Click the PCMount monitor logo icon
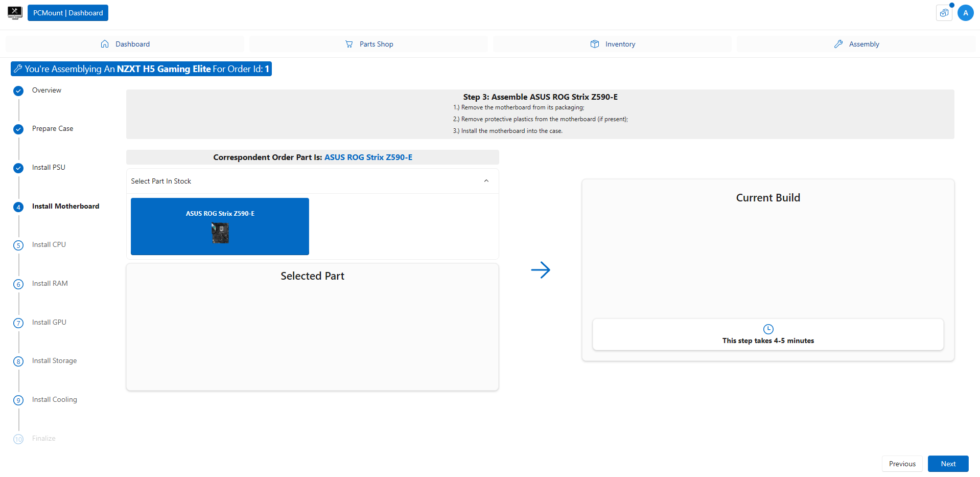The image size is (980, 477). [x=15, y=13]
